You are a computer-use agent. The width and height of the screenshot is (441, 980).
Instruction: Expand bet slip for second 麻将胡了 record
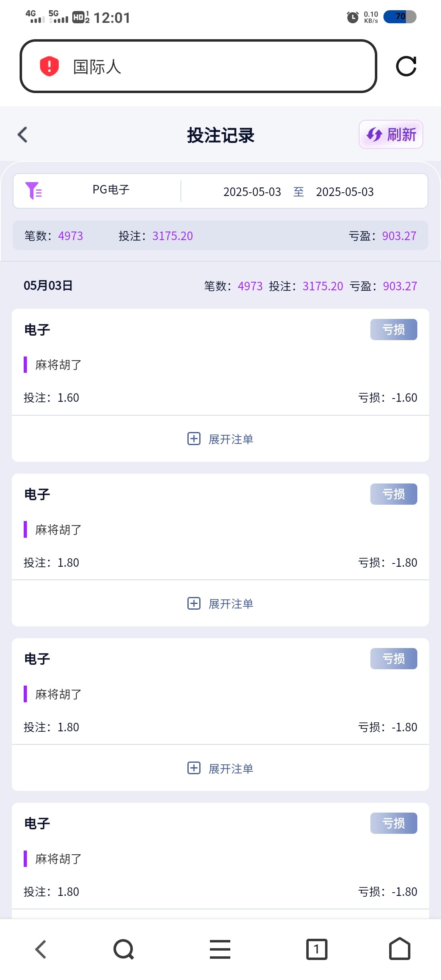pyautogui.click(x=220, y=604)
